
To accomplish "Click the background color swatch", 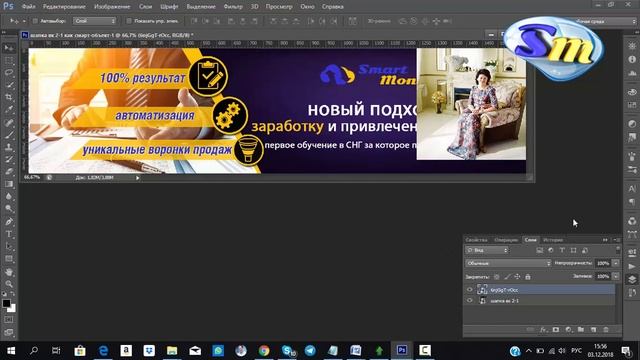I will click(x=12, y=309).
